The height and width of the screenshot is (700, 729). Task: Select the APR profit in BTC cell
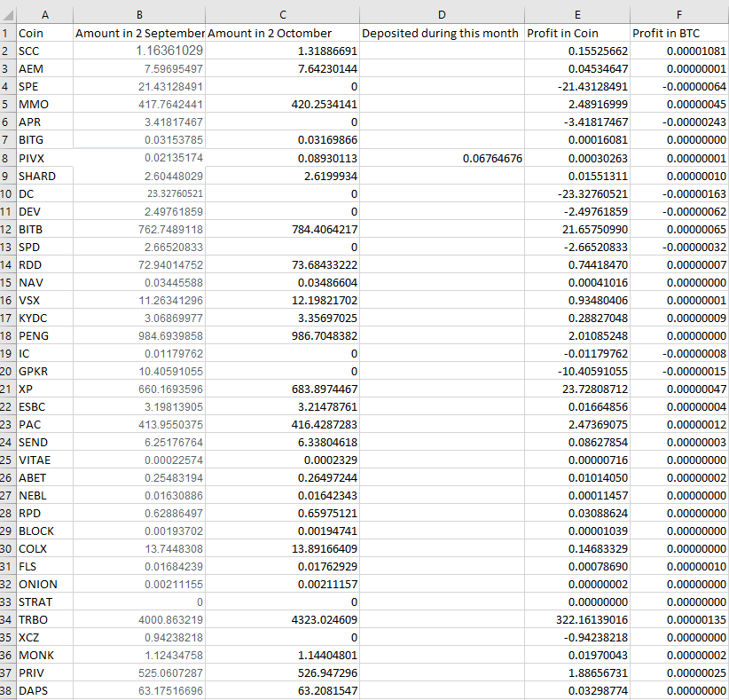(x=679, y=122)
